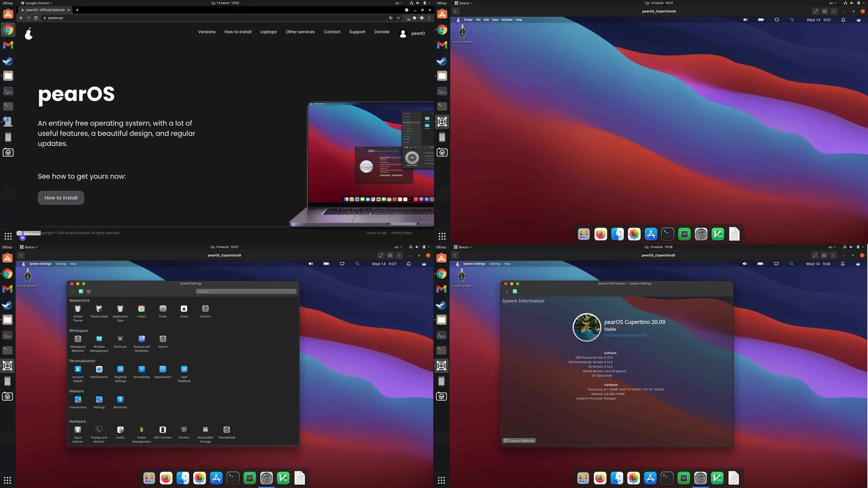
Task: Reload the pearos.xyz page
Action: pos(36,18)
